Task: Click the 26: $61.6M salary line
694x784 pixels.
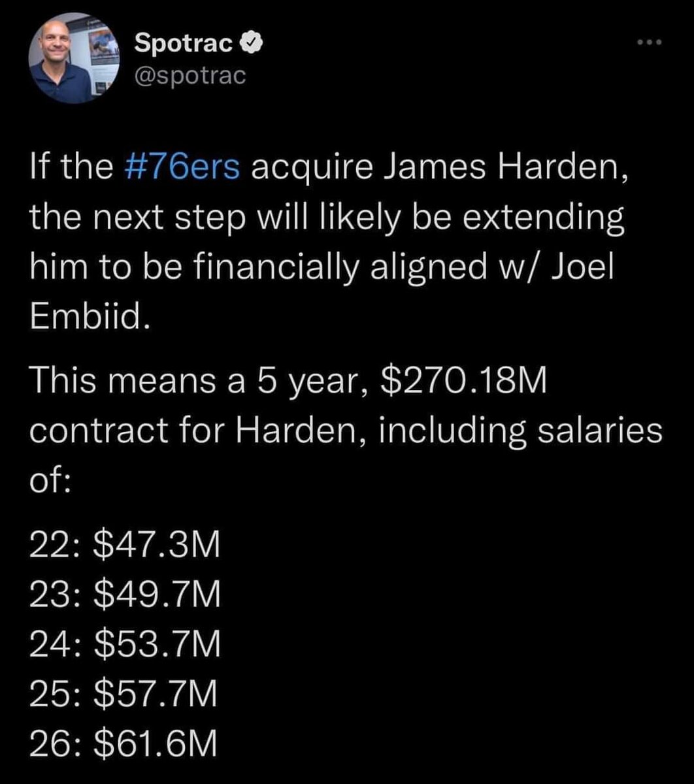Action: coord(124,743)
